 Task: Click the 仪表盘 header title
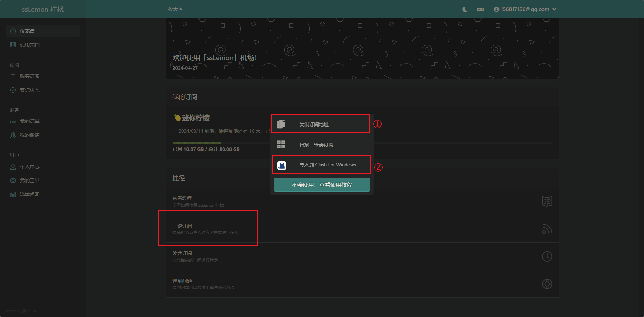(175, 9)
